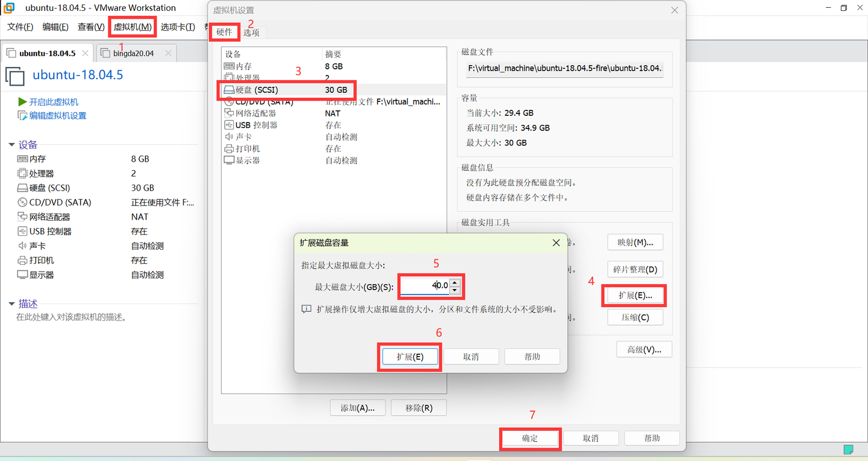Select the 处理器 row in the settings hardware list
Viewport: 868px width, 461px height.
(x=333, y=78)
